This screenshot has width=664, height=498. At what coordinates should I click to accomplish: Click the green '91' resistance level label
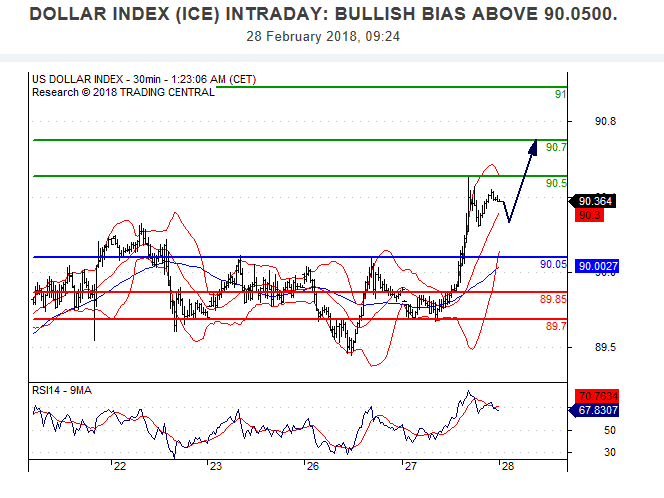click(x=560, y=94)
